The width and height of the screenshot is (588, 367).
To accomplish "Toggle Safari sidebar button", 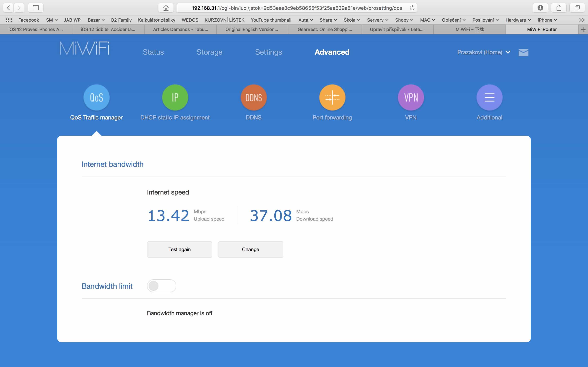I will click(x=36, y=8).
